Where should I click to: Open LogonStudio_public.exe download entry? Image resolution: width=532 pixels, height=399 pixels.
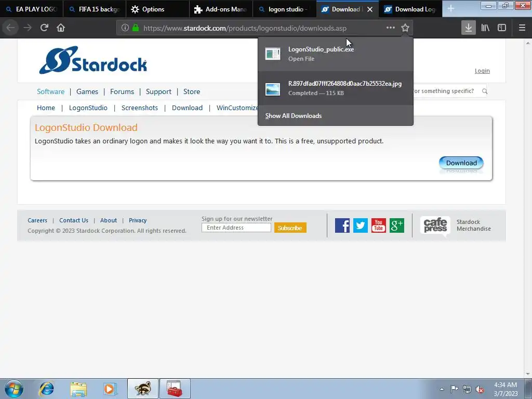click(336, 54)
